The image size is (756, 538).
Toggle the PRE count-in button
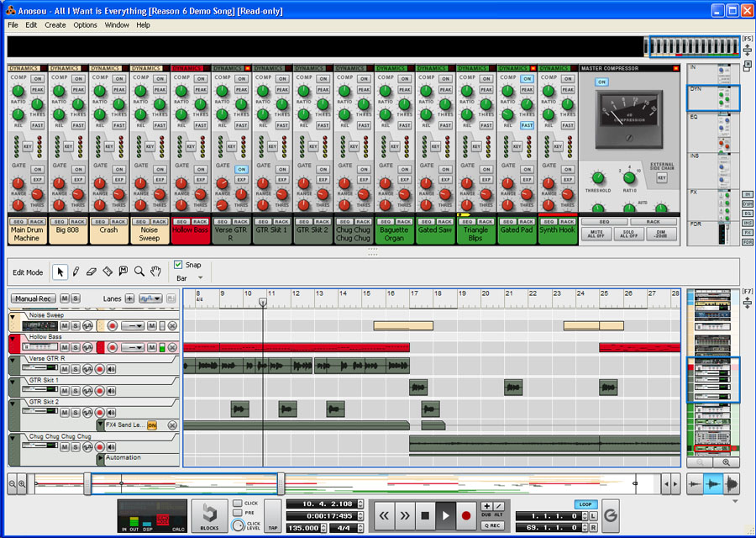[238, 513]
